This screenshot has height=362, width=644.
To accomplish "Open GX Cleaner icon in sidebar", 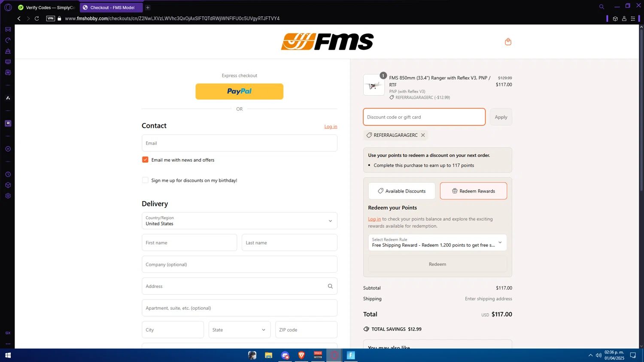I will tap(8, 51).
